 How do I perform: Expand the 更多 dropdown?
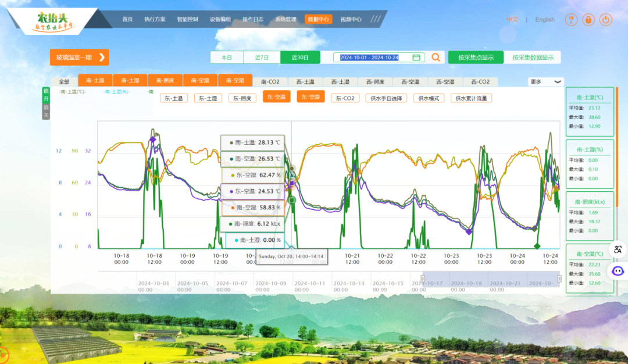(546, 82)
